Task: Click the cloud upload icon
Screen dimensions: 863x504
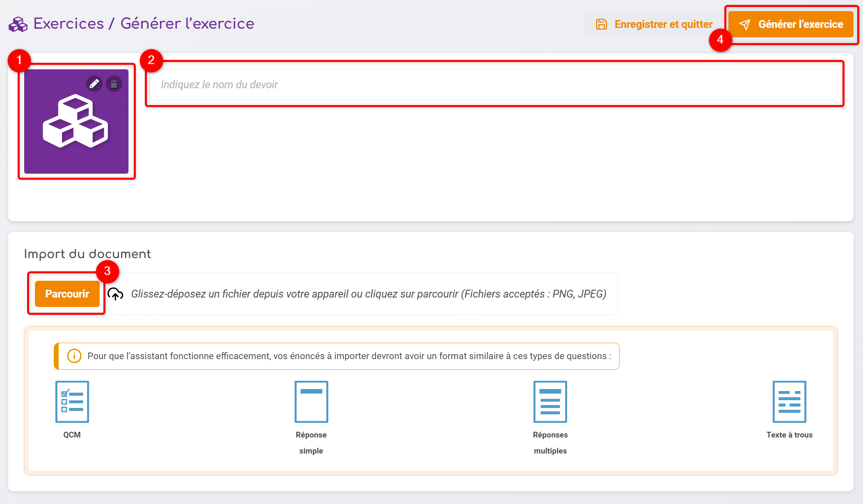Action: [x=115, y=294]
